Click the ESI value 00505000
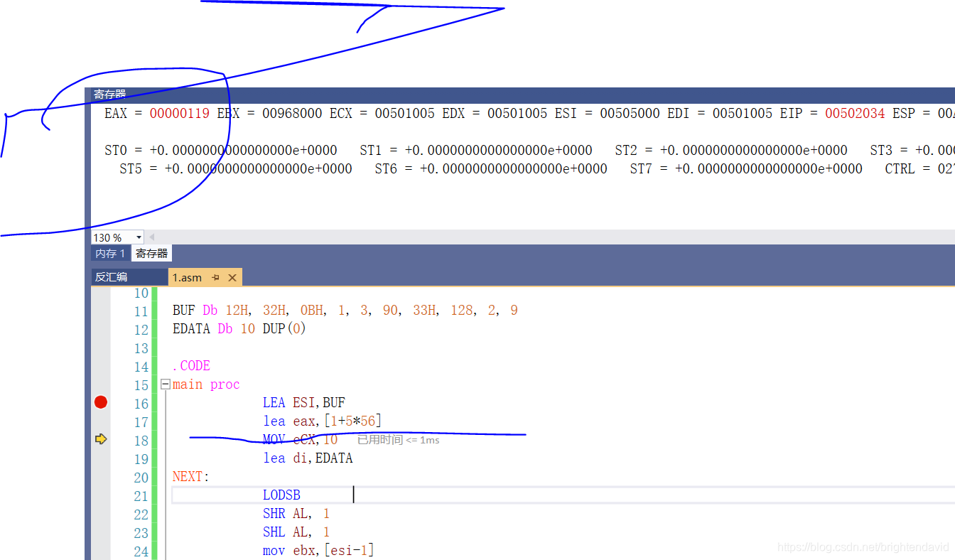 tap(630, 113)
